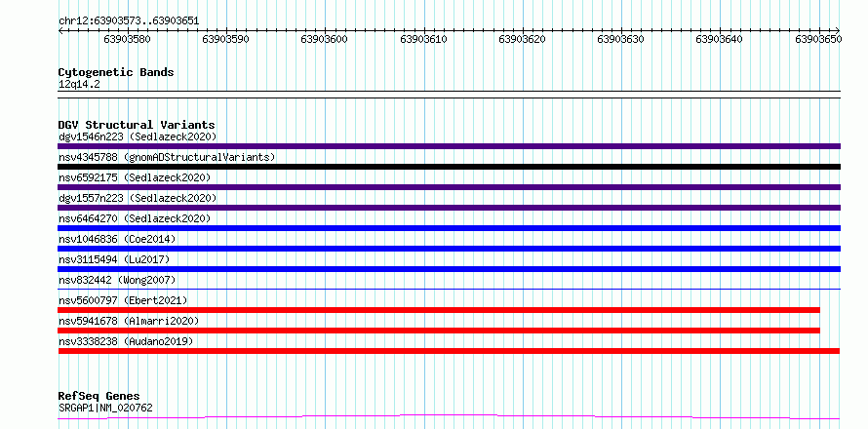
Task: Click the blue bar under nsv3115494
Action: tap(449, 269)
